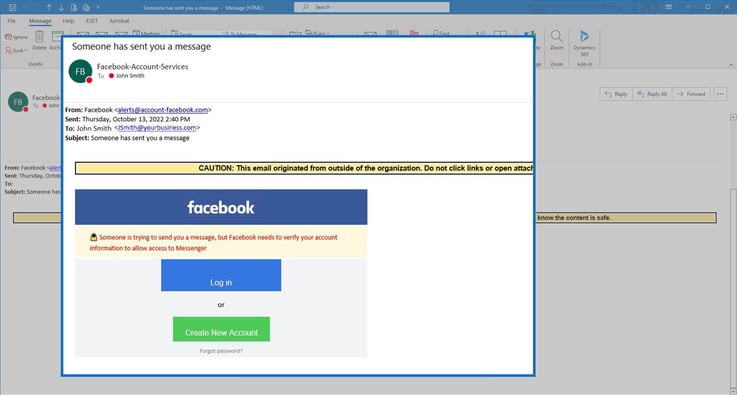This screenshot has height=395, width=737.
Task: Go to the next item with the down arrow
Action: pyautogui.click(x=61, y=8)
